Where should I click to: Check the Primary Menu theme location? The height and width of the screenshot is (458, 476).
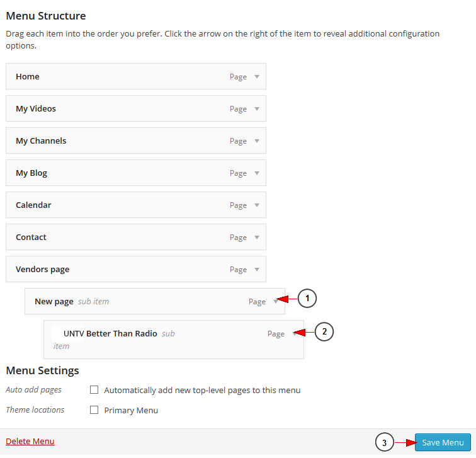(x=94, y=410)
